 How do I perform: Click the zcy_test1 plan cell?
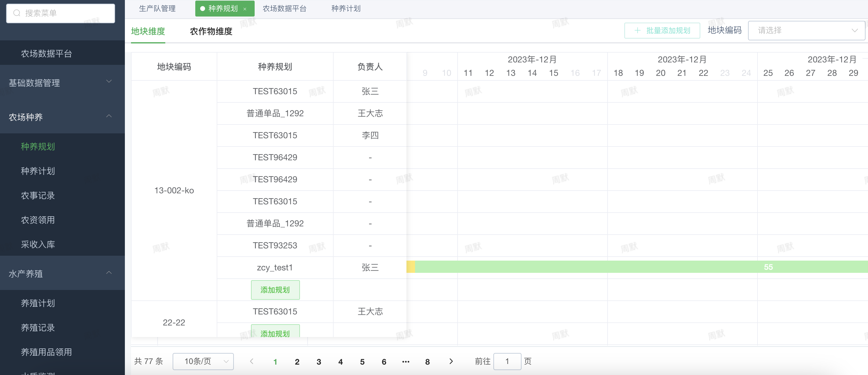pos(275,268)
